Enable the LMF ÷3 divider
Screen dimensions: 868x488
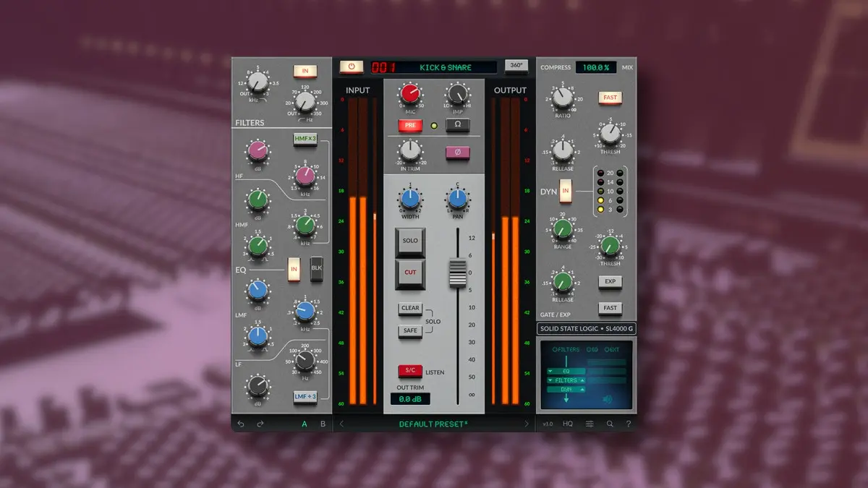pyautogui.click(x=305, y=396)
